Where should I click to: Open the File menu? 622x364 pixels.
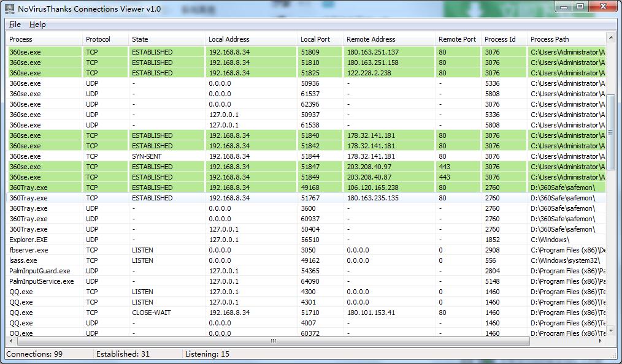point(15,25)
